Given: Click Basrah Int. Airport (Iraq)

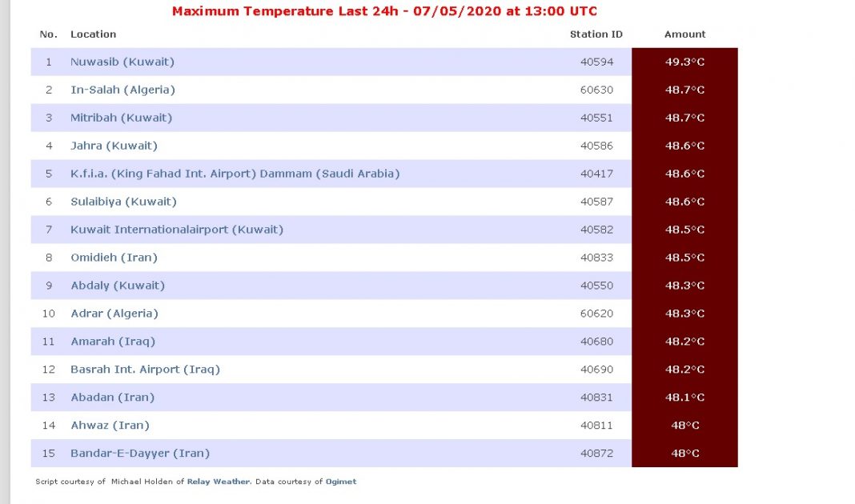Looking at the screenshot, I should coord(145,370).
